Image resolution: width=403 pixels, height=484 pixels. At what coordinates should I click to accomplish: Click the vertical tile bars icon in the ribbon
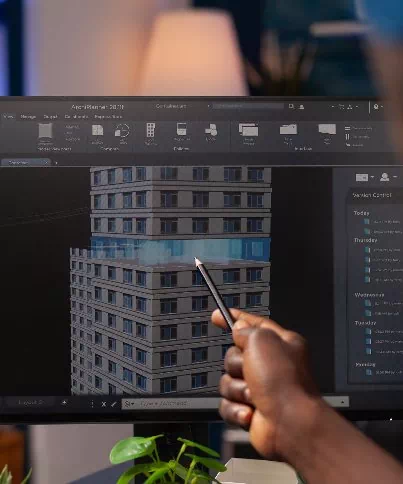348,137
